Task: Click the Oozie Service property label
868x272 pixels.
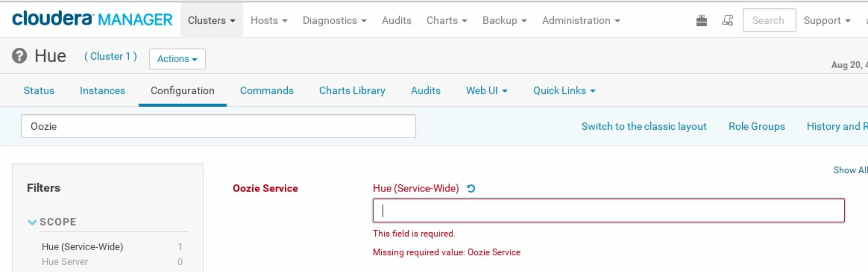Action: [x=265, y=188]
